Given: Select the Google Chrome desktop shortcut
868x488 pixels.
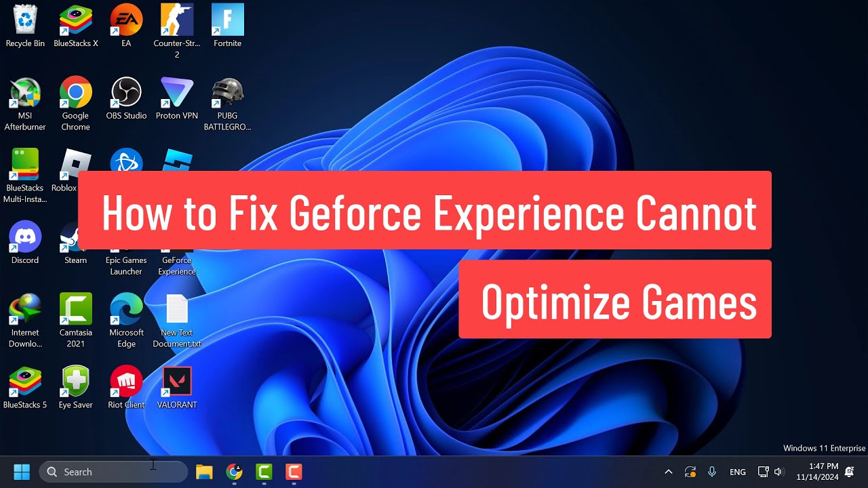Looking at the screenshot, I should point(76,104).
